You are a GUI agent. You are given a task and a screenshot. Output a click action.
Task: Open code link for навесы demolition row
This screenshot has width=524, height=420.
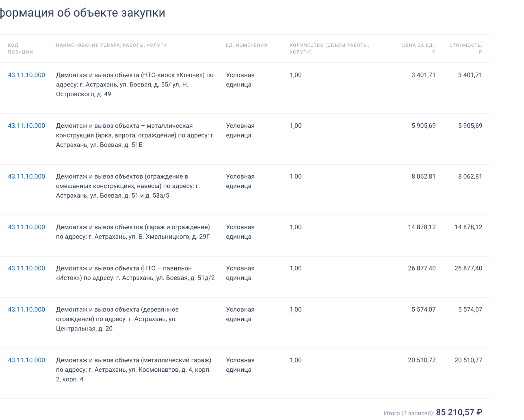[26, 177]
